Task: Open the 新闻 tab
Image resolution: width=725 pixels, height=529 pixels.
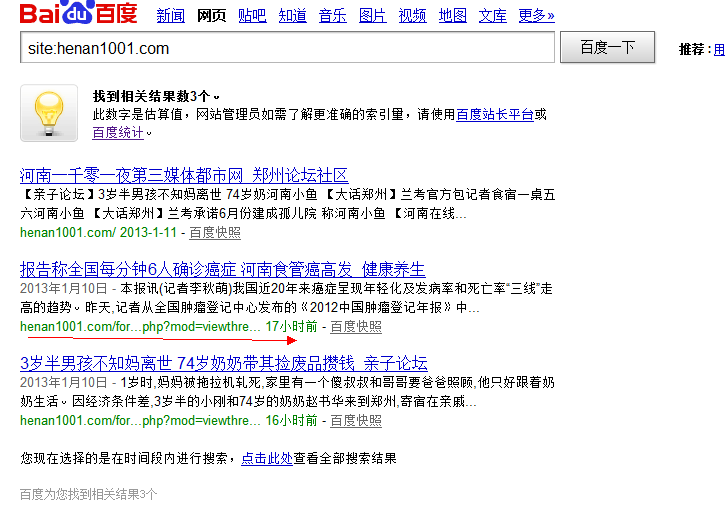Action: 171,16
